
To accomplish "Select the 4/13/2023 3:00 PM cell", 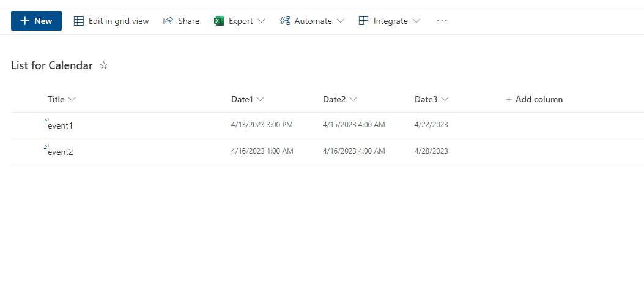I will pos(262,124).
